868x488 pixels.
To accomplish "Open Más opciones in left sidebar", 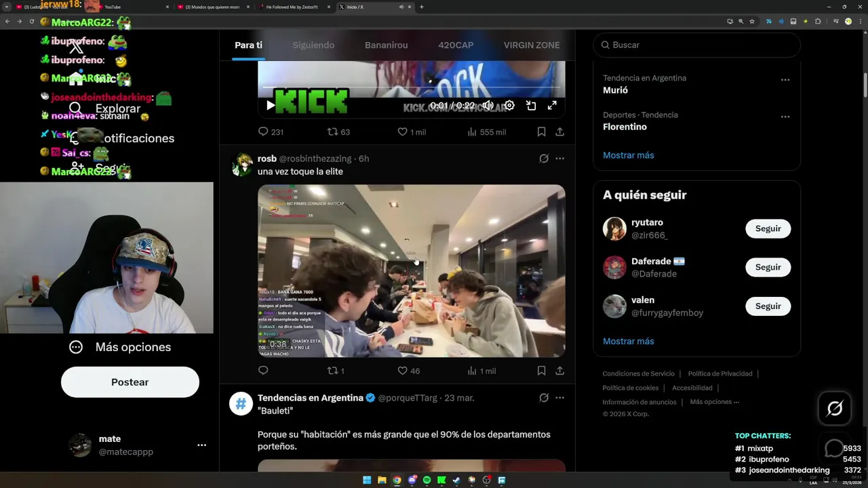I will coord(121,347).
